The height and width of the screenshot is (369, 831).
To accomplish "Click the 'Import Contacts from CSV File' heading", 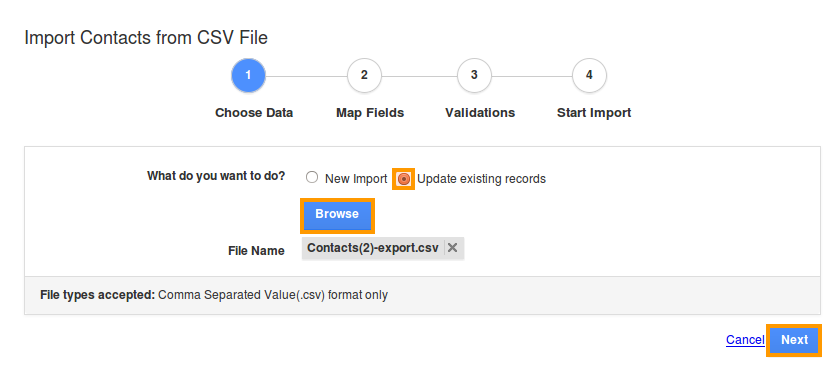I will pos(146,38).
